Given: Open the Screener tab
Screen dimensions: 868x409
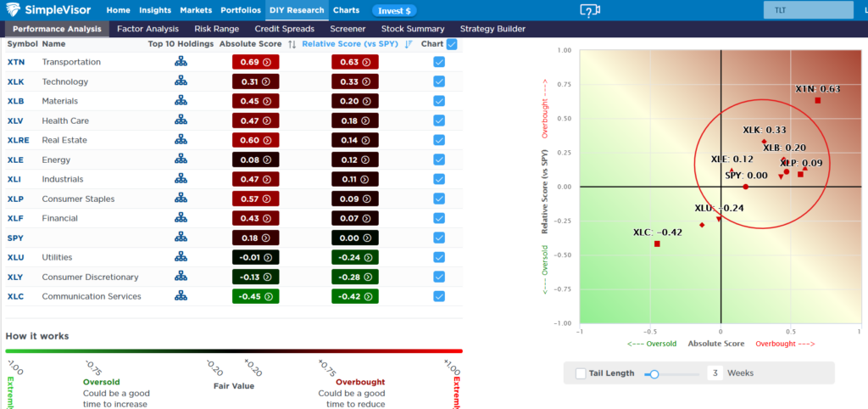Looking at the screenshot, I should coord(348,29).
